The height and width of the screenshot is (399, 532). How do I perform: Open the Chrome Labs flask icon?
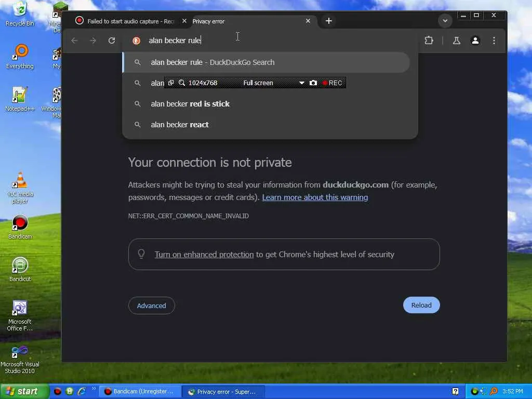[x=457, y=41]
